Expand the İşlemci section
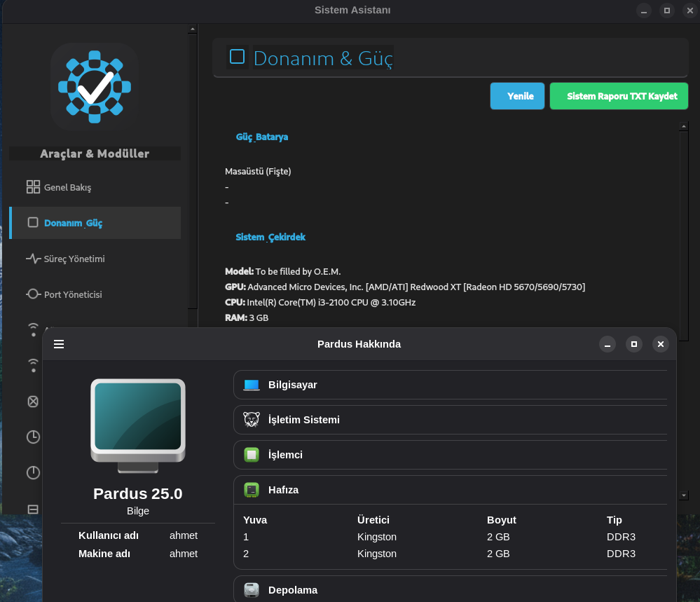The width and height of the screenshot is (700, 602). click(x=448, y=455)
